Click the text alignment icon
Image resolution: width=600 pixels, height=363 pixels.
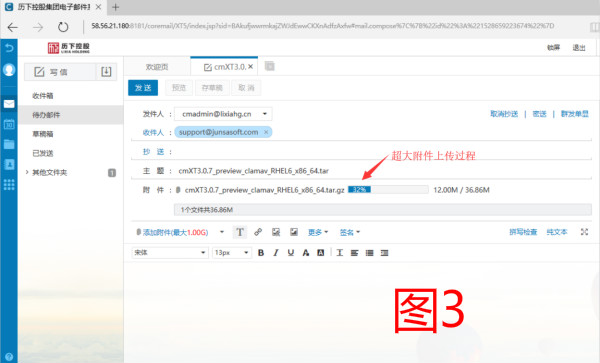click(354, 253)
